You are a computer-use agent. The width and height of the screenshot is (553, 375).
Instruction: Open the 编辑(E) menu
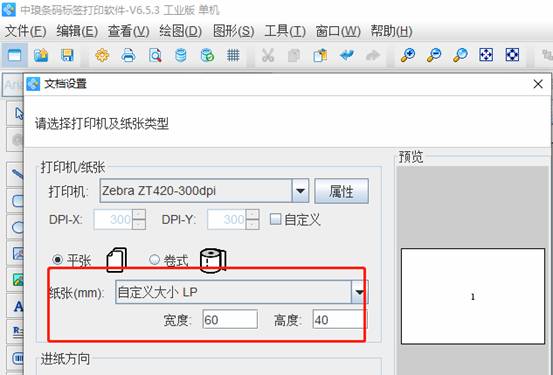pos(77,31)
